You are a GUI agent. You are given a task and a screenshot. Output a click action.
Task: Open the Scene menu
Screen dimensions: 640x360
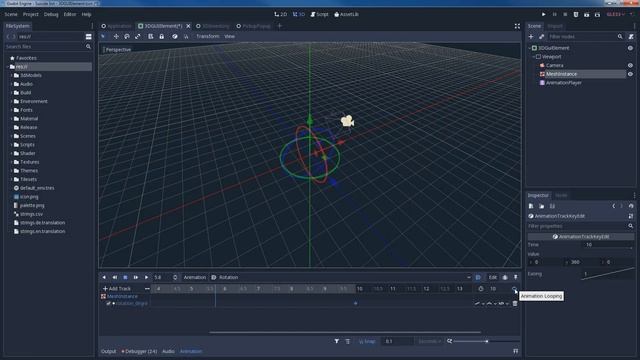11,14
